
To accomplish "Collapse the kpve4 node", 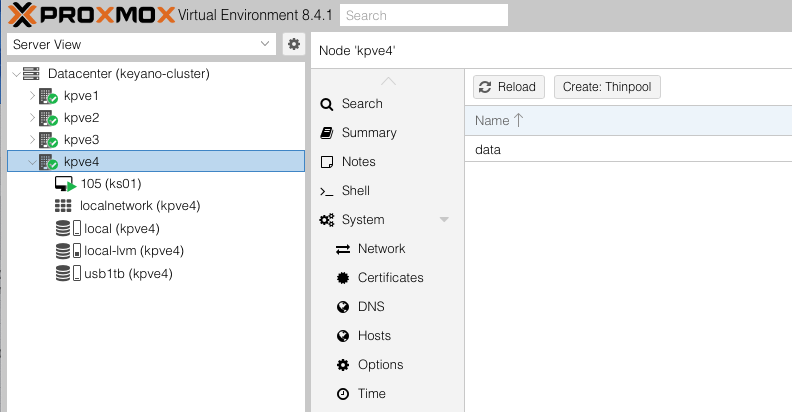I will click(x=32, y=162).
